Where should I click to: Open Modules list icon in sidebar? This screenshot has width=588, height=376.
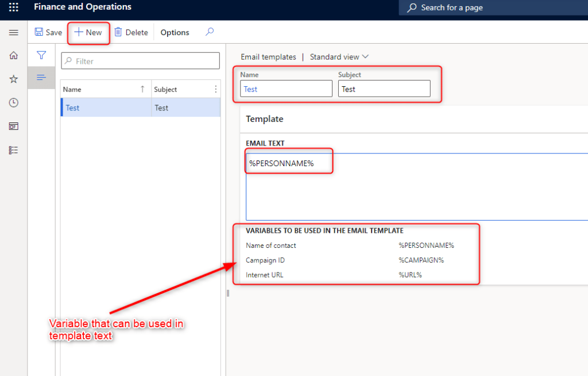pos(14,150)
